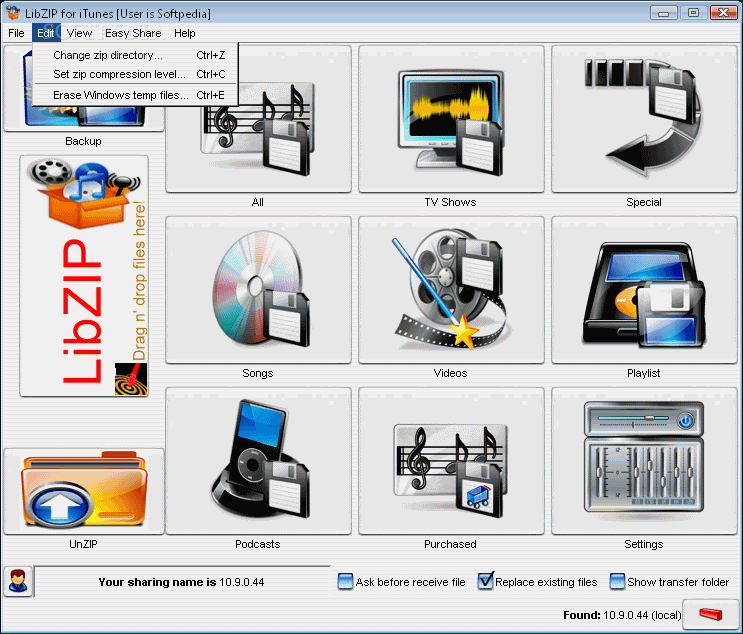Uncheck Replace existing files checkbox
This screenshot has height=634, width=743.
(485, 581)
